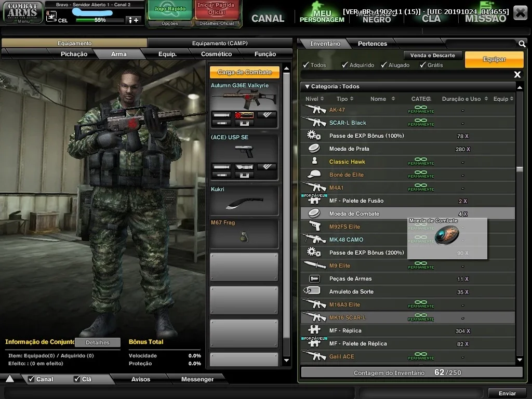Toggle the Canal chat checkbox
The width and height of the screenshot is (532, 399).
[x=32, y=379]
